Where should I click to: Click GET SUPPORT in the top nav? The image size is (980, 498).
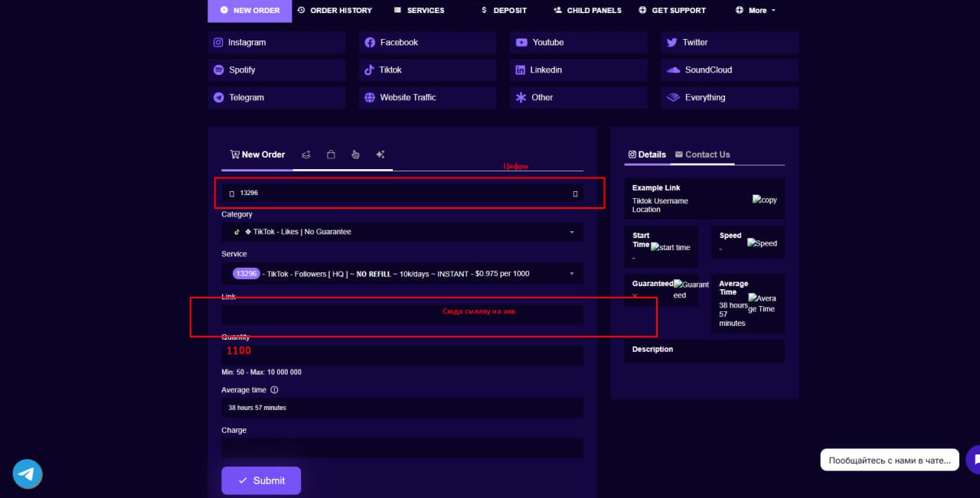point(672,11)
